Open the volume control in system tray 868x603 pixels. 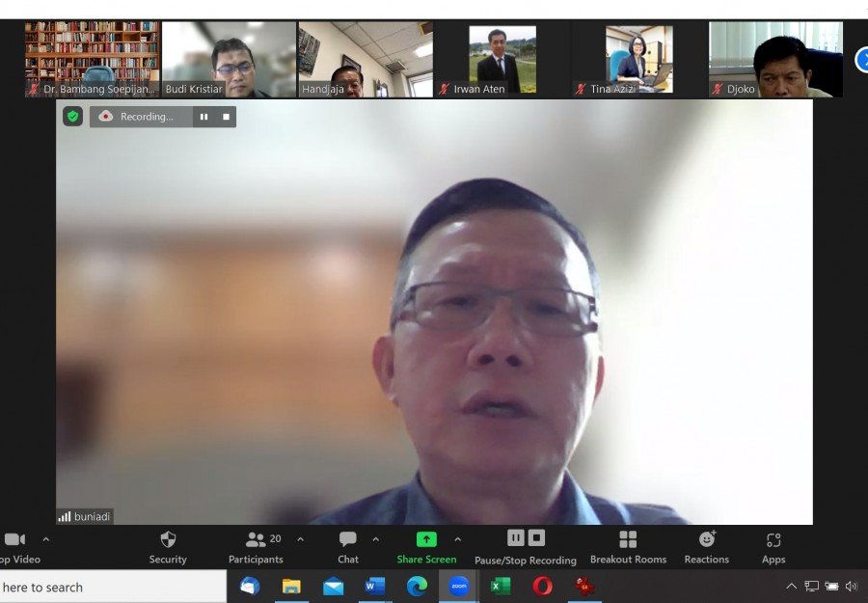click(x=852, y=586)
